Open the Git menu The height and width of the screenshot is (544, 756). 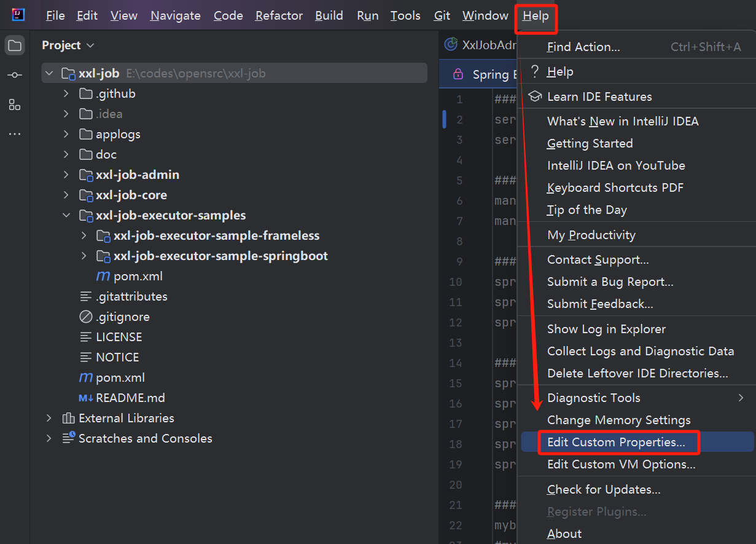442,15
